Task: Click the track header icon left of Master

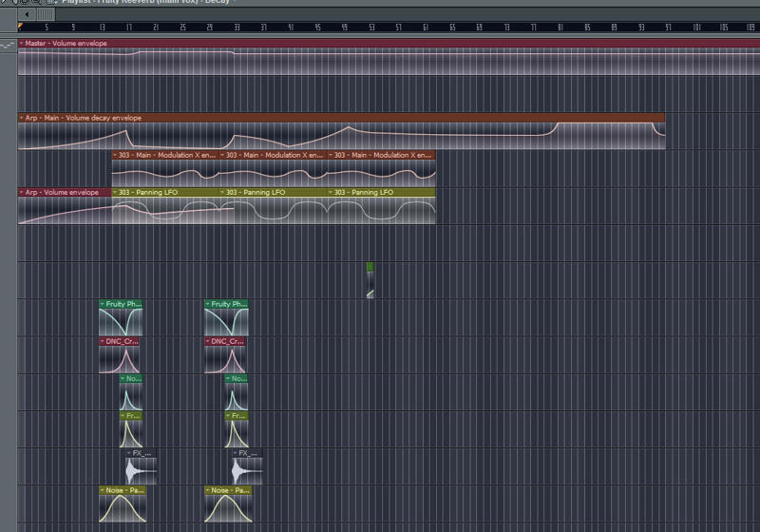Action: tap(9, 45)
